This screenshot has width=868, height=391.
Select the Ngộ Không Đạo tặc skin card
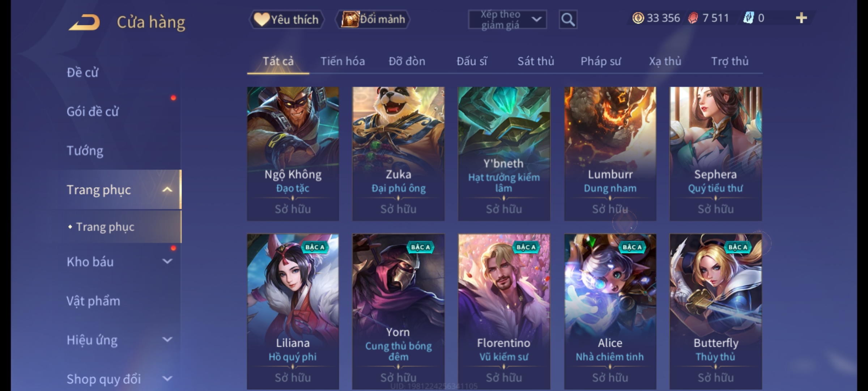click(x=293, y=154)
